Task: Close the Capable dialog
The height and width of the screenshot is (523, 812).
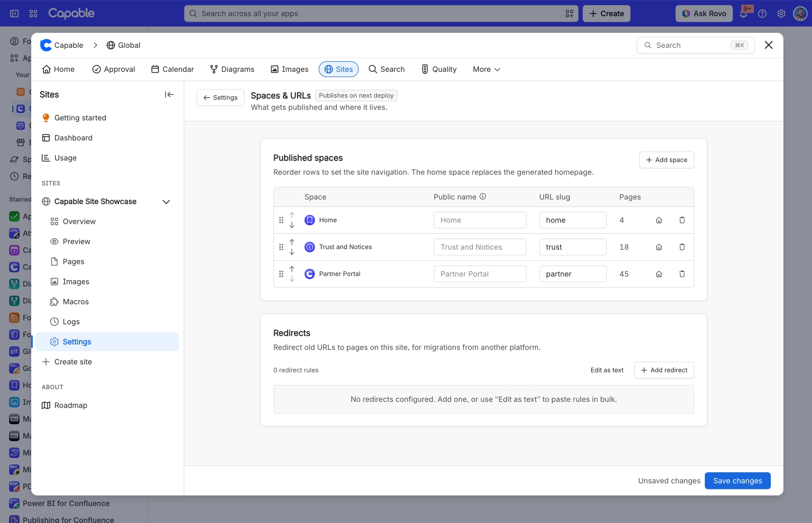Action: point(769,45)
